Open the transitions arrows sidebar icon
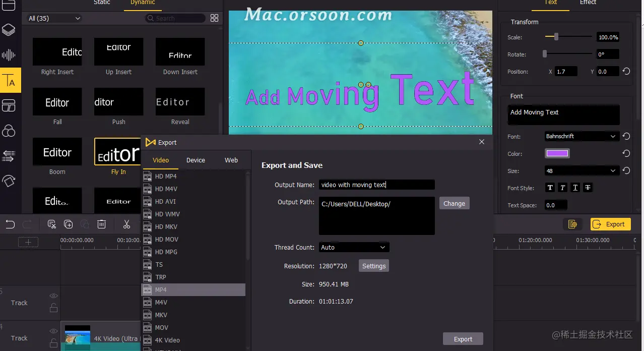Viewport: 644px width, 351px height. (9, 156)
